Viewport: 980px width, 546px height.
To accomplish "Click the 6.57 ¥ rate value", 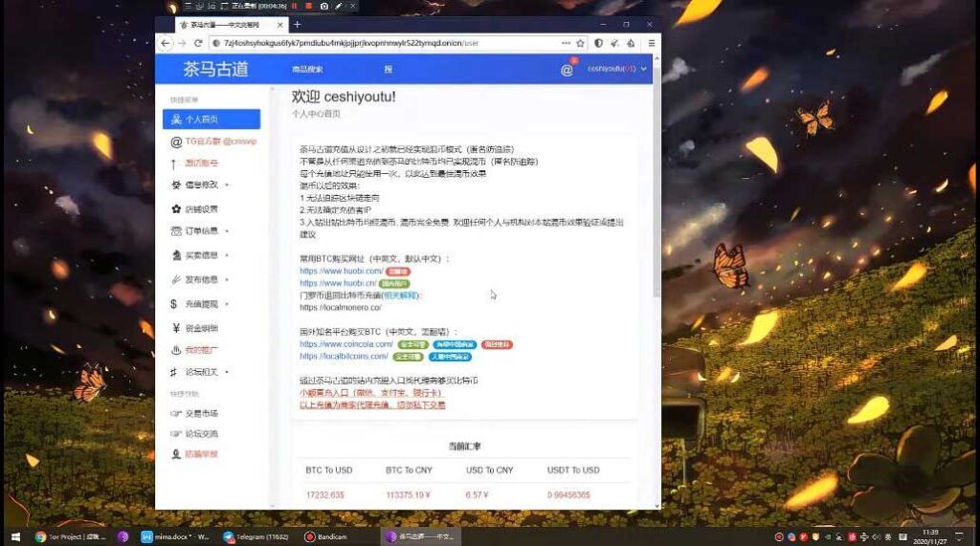I will (477, 494).
